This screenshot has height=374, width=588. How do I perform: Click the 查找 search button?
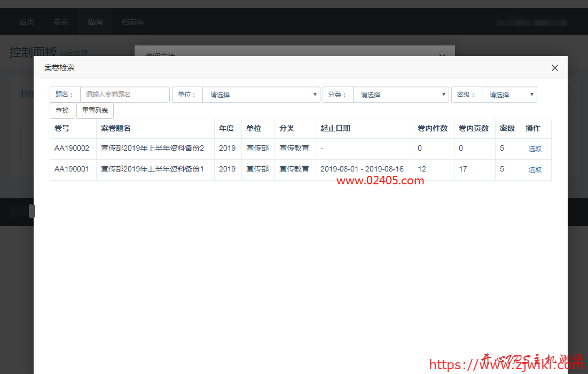click(62, 110)
